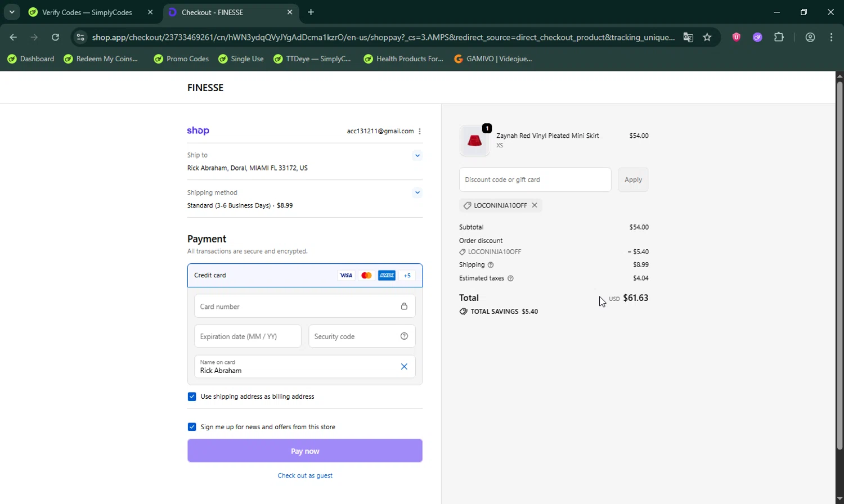Reload the checkout page
Image resolution: width=844 pixels, height=504 pixels.
pos(55,37)
